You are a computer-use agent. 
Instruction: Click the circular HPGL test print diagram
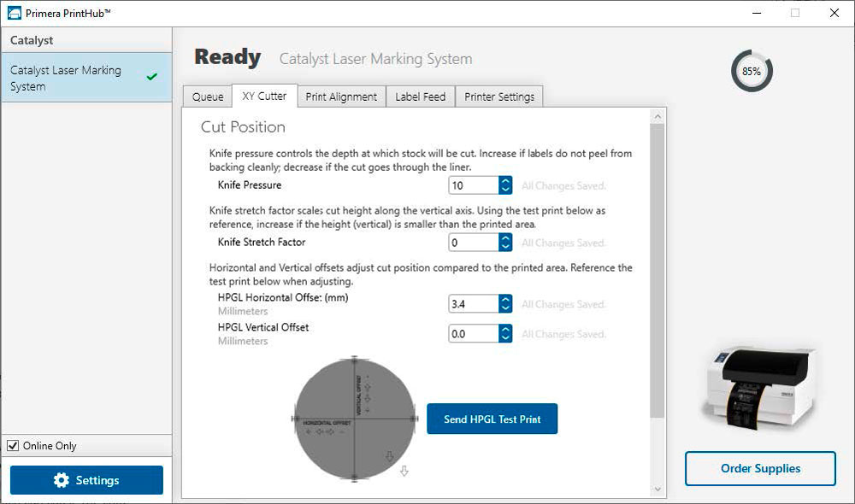click(x=355, y=419)
